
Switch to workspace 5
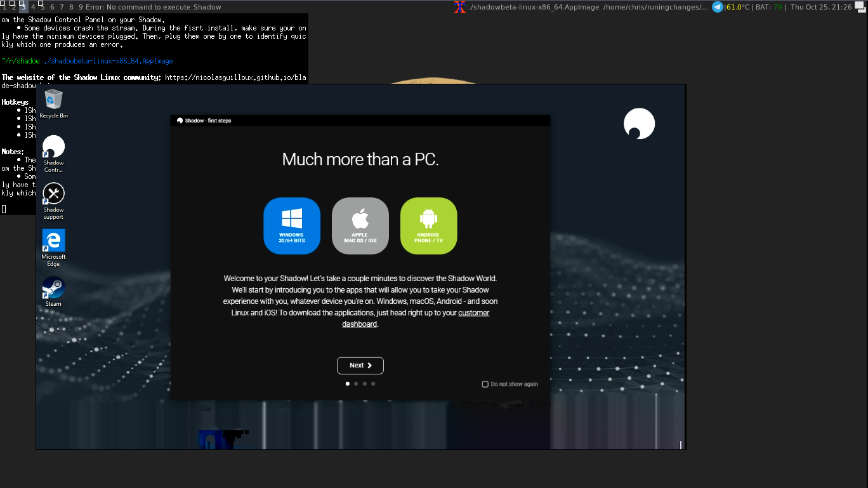point(43,7)
